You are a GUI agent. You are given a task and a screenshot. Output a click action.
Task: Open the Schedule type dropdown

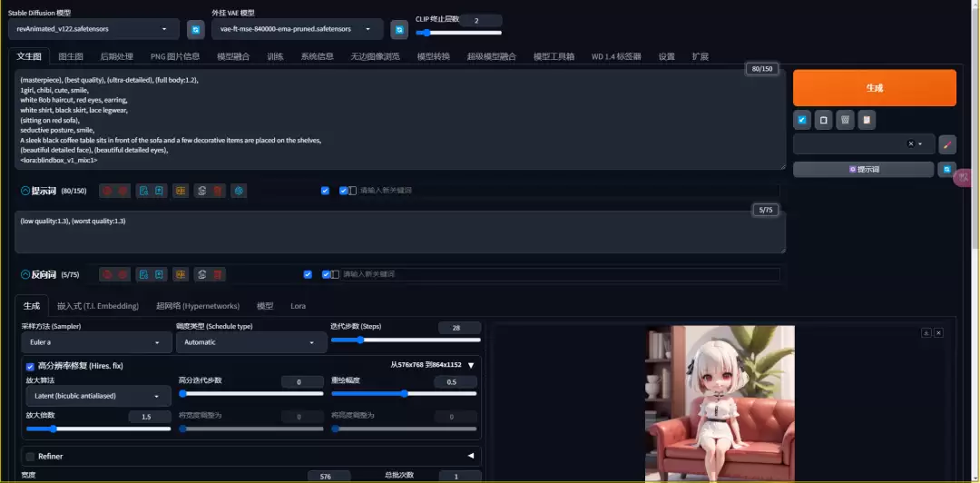250,342
